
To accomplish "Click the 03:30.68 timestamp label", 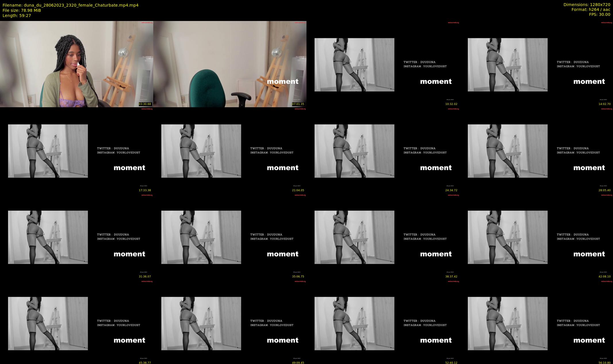I will [x=145, y=104].
